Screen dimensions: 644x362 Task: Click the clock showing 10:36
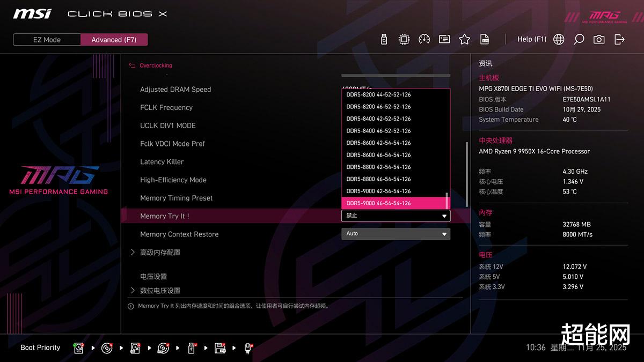(x=536, y=348)
